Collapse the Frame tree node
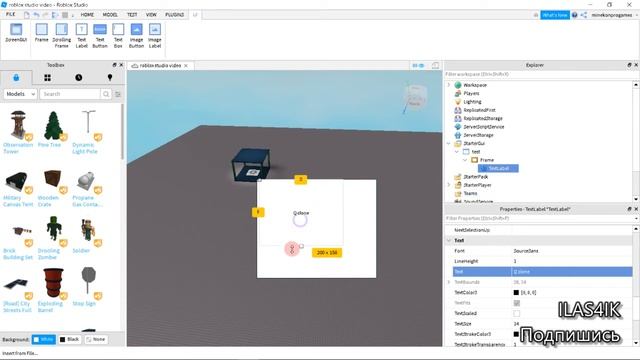640x360 pixels. pyautogui.click(x=465, y=160)
